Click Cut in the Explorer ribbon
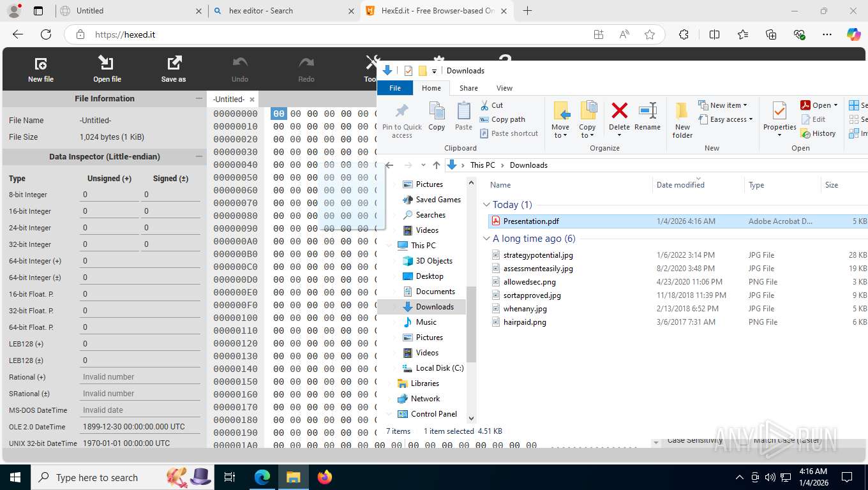Screen dimensions: 868x490 point(491,105)
